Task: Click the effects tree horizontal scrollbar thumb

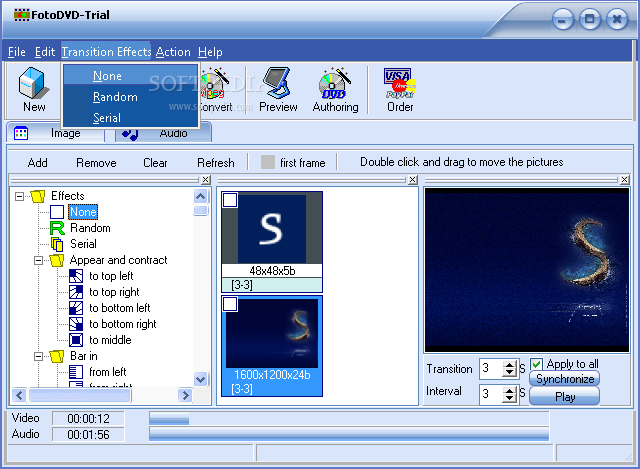Action: click(x=80, y=395)
